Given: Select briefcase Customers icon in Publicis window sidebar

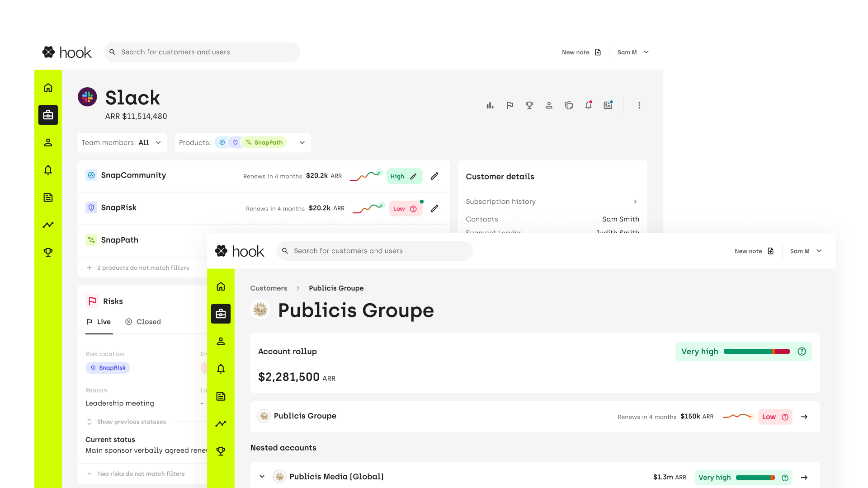Looking at the screenshot, I should pyautogui.click(x=221, y=314).
